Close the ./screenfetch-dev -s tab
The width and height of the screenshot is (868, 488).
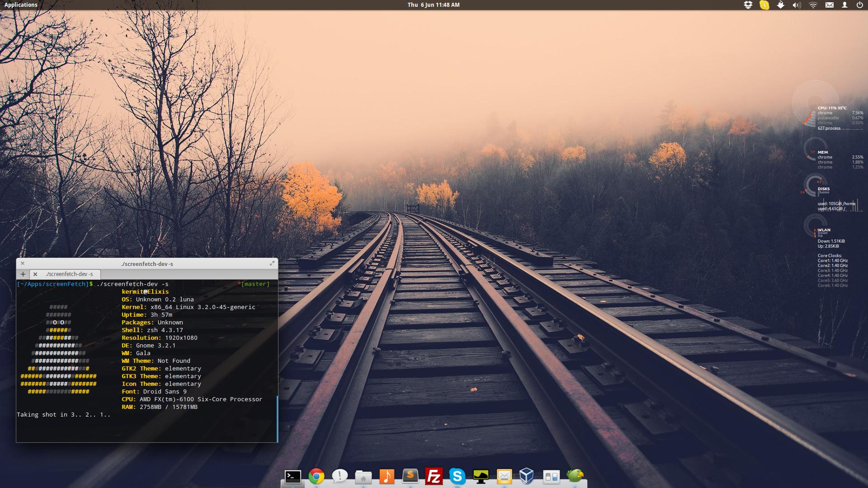[x=35, y=274]
